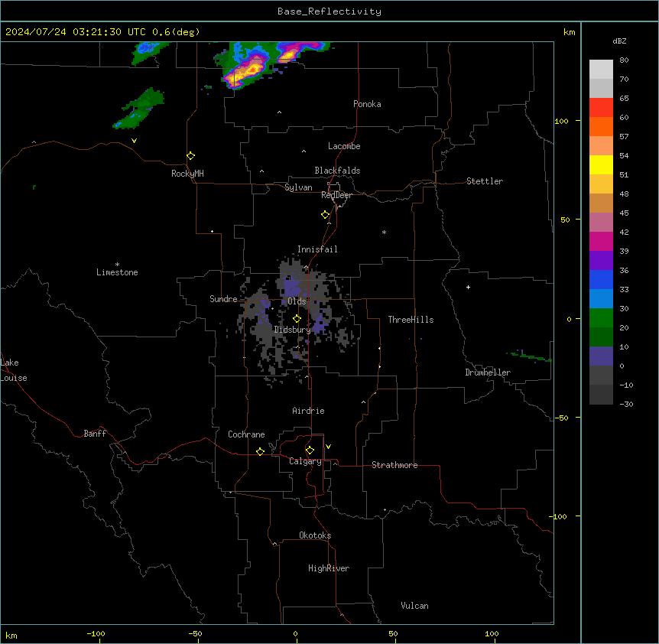Click the yellow diamond marker below RedDeer
Viewport: 659px width, 644px height.
point(326,215)
